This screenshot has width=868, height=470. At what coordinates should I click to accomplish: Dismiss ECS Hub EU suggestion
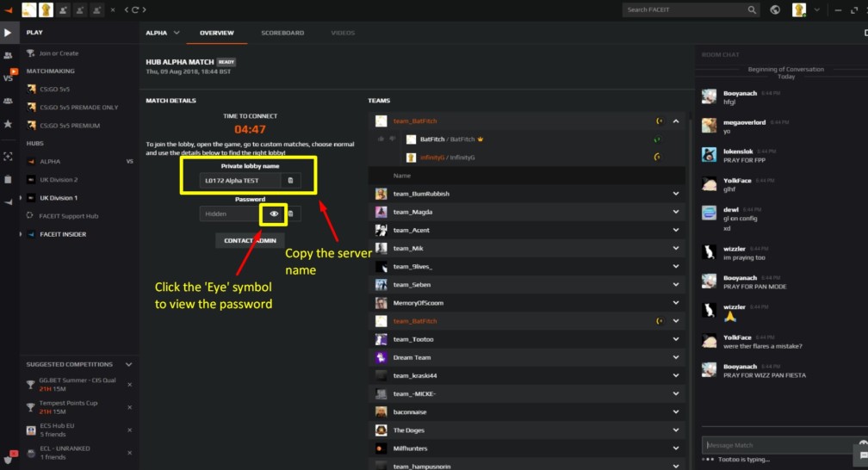(129, 430)
